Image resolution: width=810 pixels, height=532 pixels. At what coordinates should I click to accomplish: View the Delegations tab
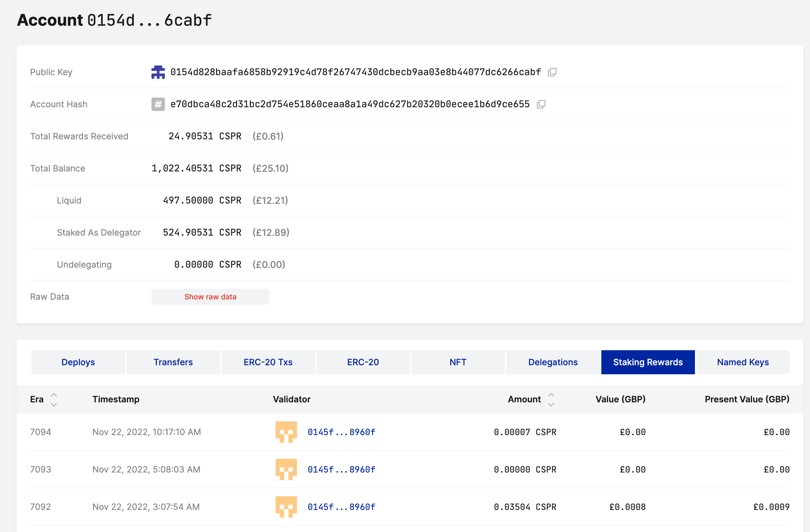(x=553, y=362)
